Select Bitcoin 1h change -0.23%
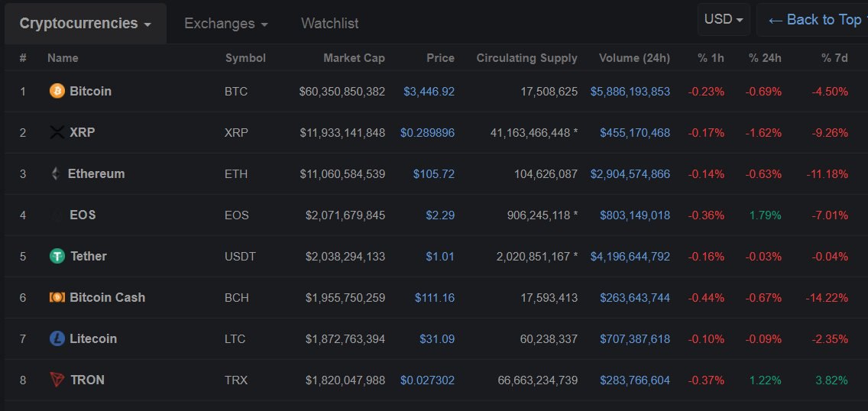Viewport: 868px width, 411px height. tap(706, 91)
